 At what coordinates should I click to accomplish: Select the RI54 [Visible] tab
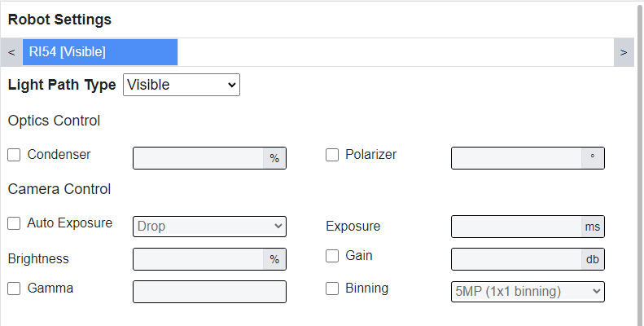(99, 52)
